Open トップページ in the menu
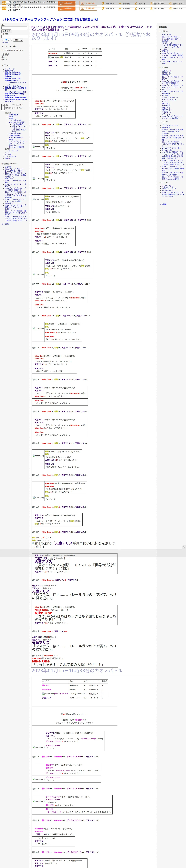The width and height of the screenshot is (186, 868). click(10, 69)
